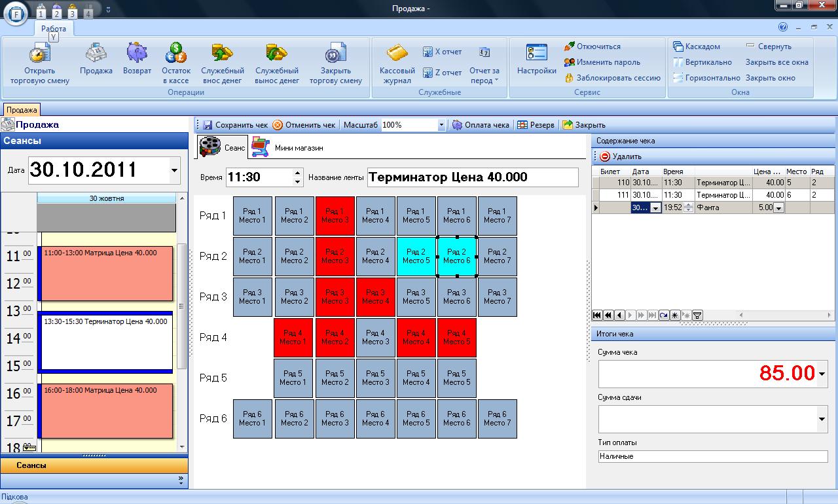The width and height of the screenshot is (838, 504).
Task: Expand the Отчет за период dropdown
Action: [x=484, y=75]
